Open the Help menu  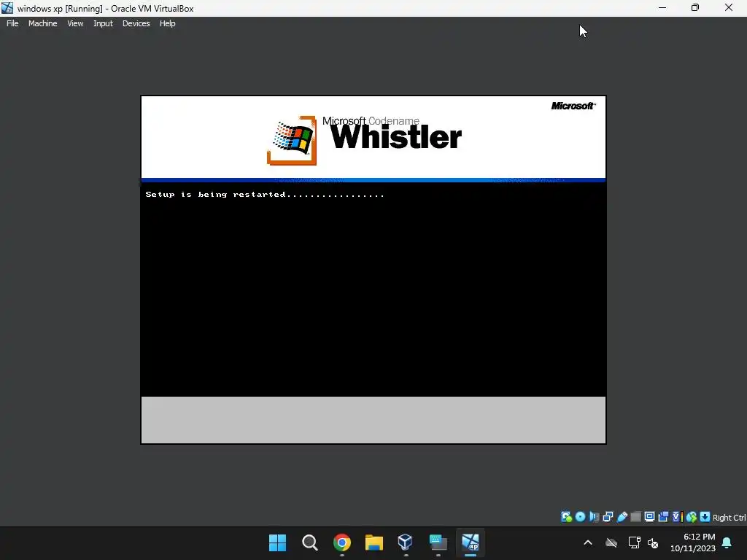tap(167, 23)
